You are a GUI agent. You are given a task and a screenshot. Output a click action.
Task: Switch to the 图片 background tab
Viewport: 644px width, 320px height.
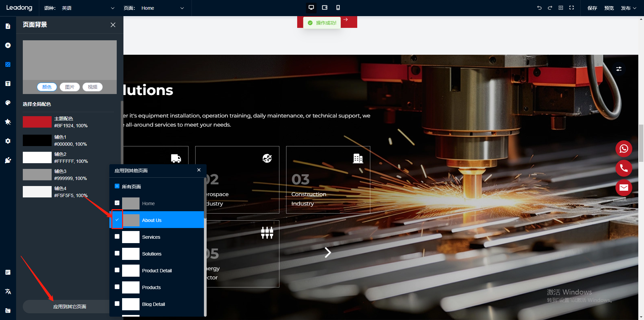[70, 87]
